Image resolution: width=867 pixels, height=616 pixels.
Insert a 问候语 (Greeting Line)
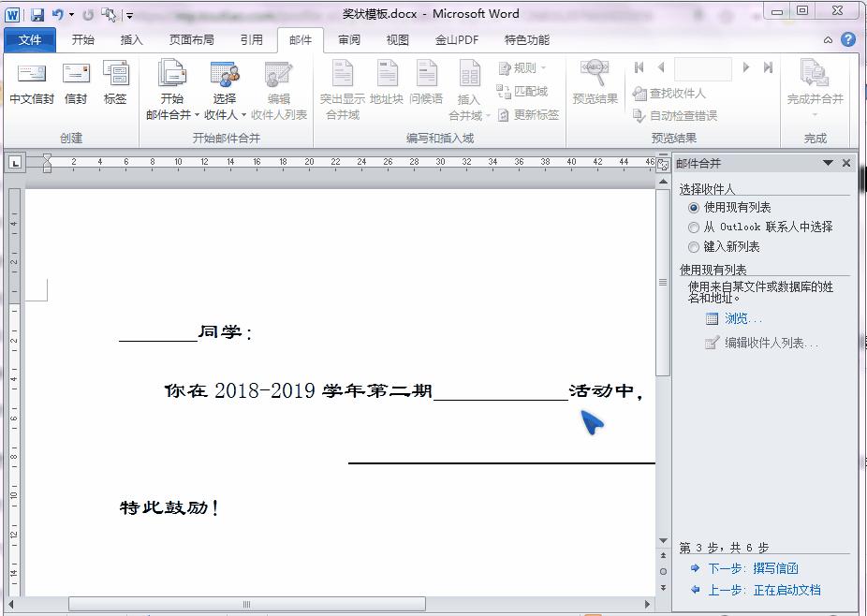point(427,82)
